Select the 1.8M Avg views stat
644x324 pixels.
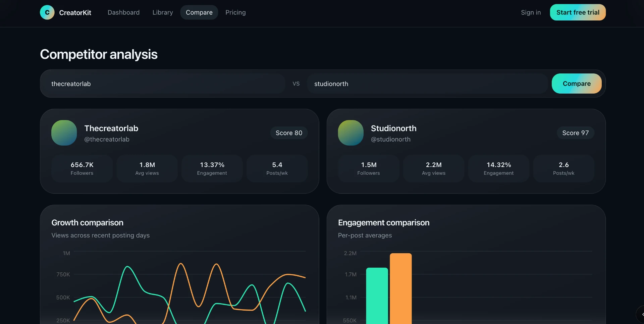click(147, 168)
